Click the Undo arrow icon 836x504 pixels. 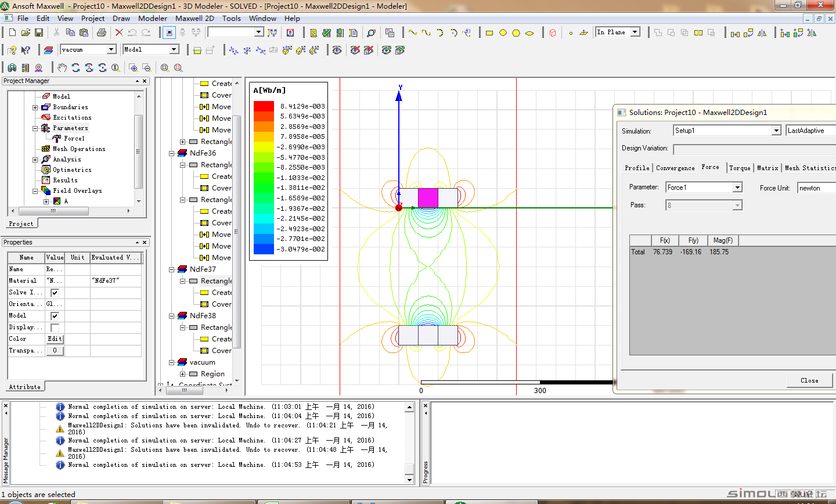tap(132, 33)
